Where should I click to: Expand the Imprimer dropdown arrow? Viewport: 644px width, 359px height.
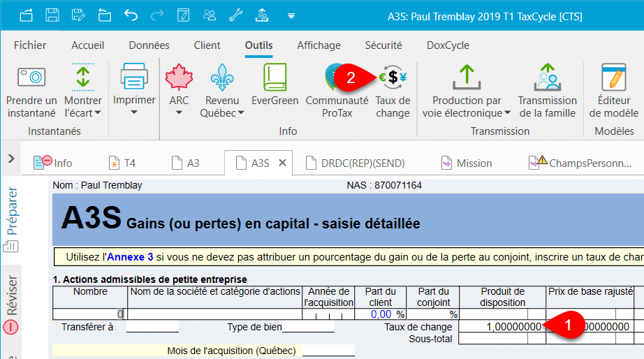(134, 112)
